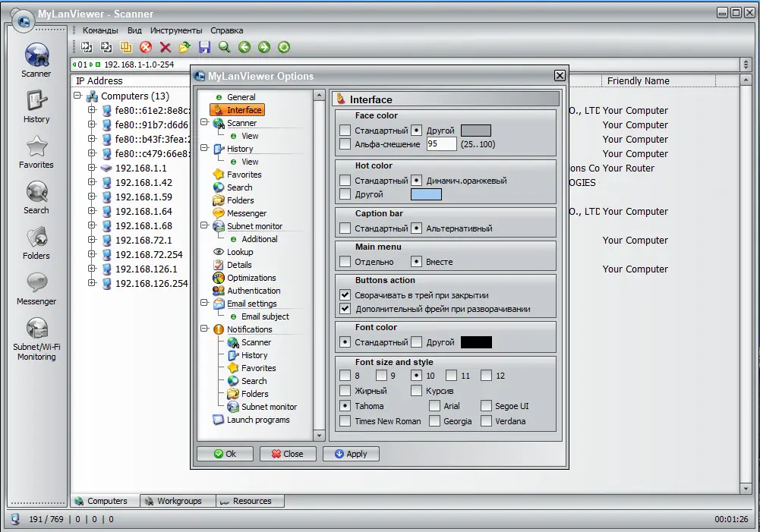Image resolution: width=760 pixels, height=532 pixels.
Task: Click the IP Address column header
Action: tap(99, 81)
